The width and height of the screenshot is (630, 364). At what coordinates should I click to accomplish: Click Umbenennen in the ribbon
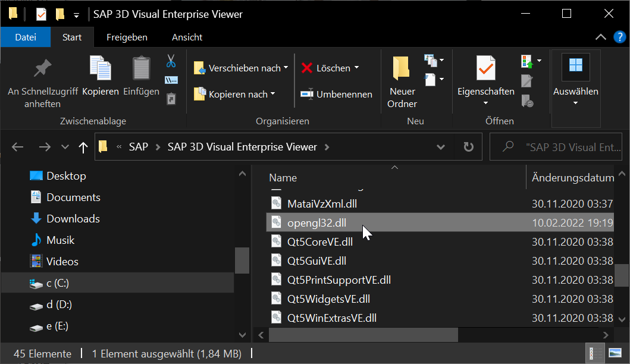[x=337, y=95]
